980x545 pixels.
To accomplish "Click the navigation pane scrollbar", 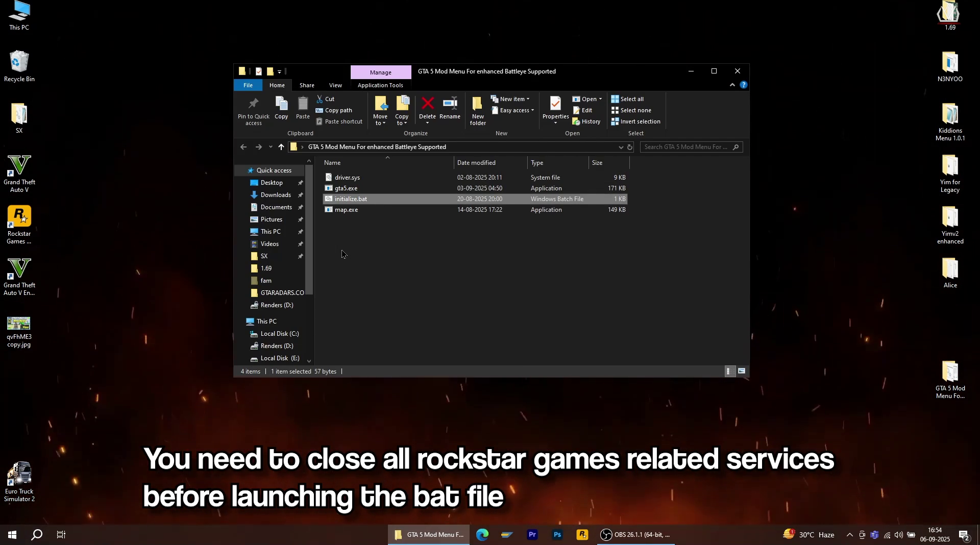I will [x=309, y=230].
